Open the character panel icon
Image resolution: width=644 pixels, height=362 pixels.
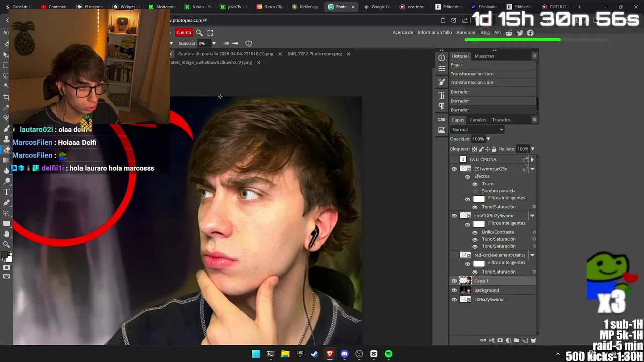442,95
